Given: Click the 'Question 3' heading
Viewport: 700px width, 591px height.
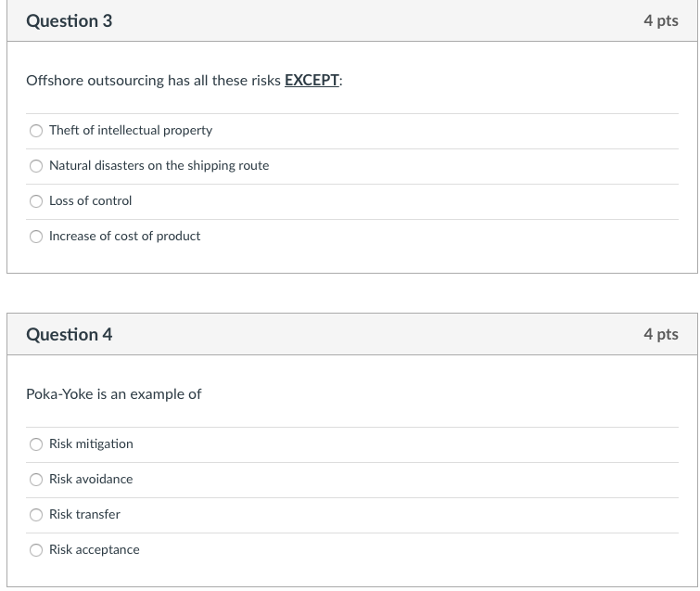Looking at the screenshot, I should 70,21.
